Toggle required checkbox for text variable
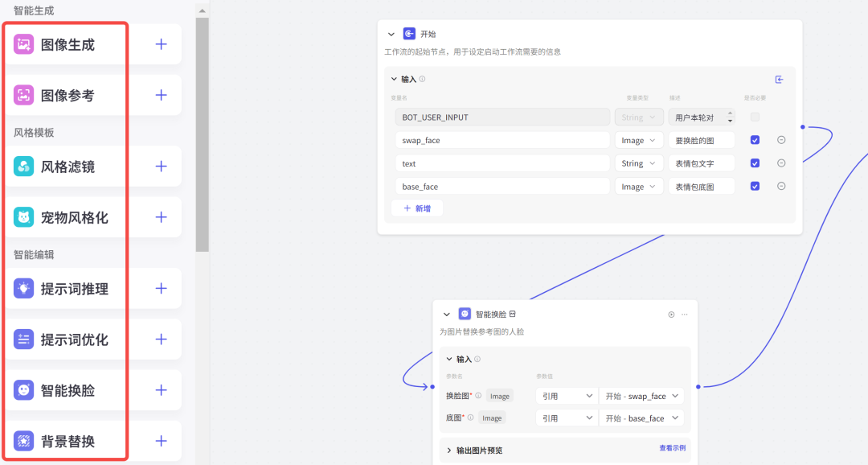Screen dimensions: 868x465 (x=755, y=163)
